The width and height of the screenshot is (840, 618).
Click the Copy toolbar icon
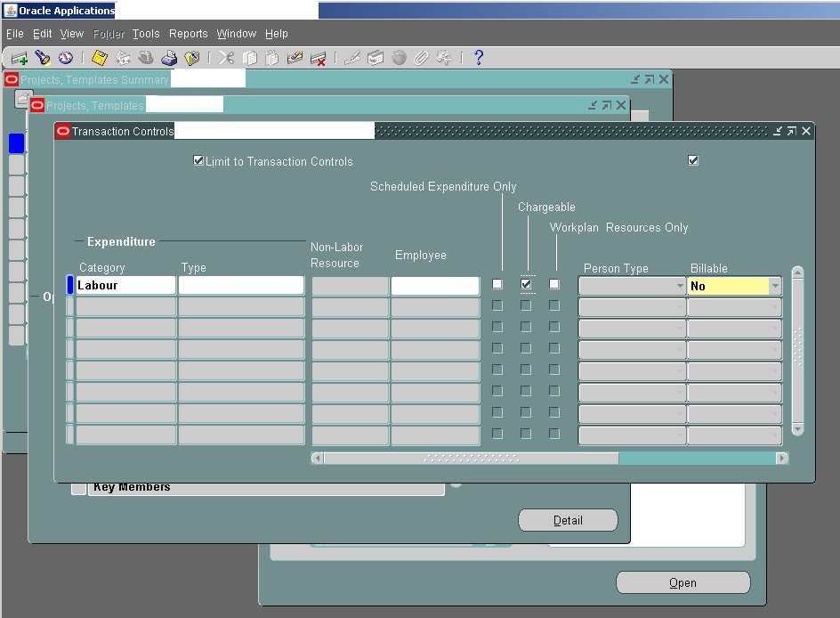[250, 58]
